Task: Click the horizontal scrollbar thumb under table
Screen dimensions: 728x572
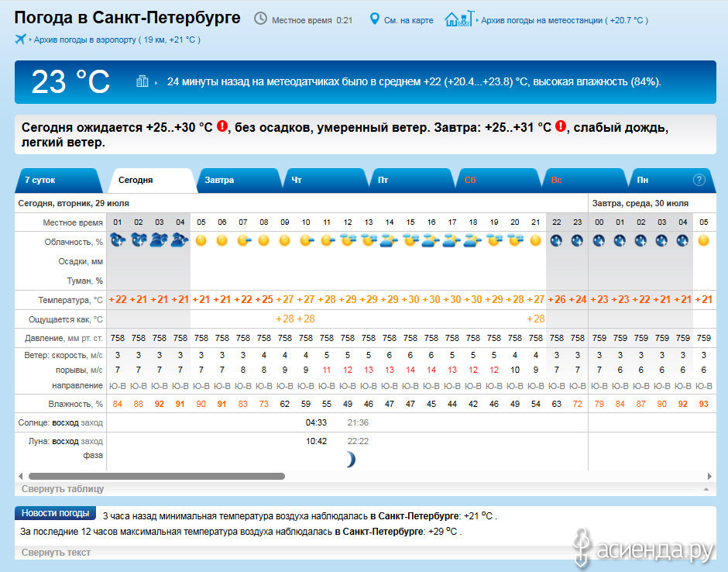Action: point(156,477)
